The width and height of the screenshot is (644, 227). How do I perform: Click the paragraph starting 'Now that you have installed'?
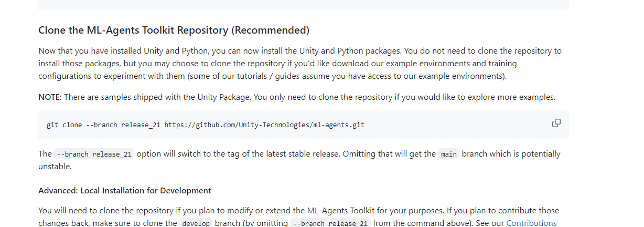coord(300,64)
